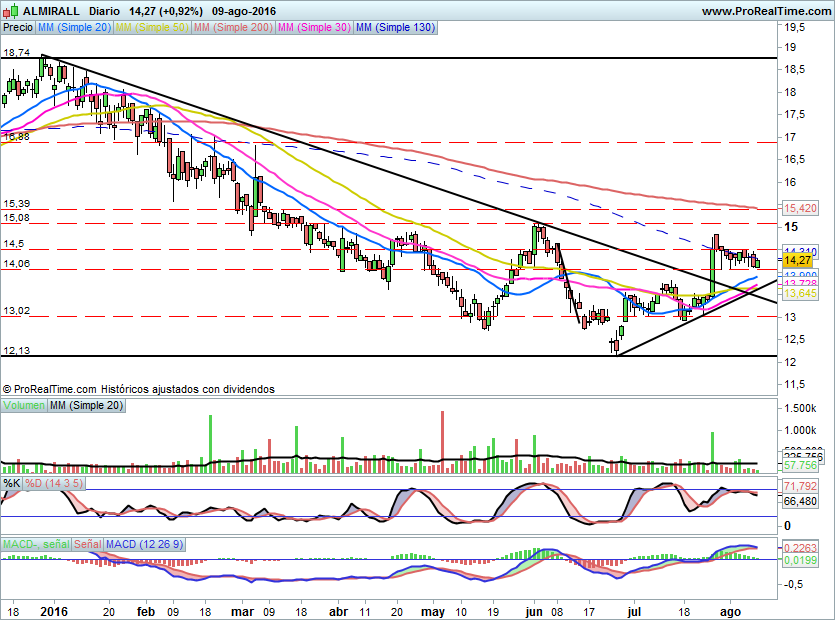Select the ALMIRALL ticker name in header

click(x=51, y=11)
